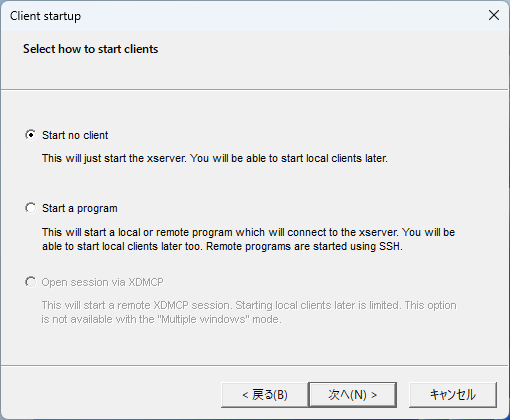Click the "This will just start the xserver" description
Viewport: 510px width, 420px height.
[215, 158]
